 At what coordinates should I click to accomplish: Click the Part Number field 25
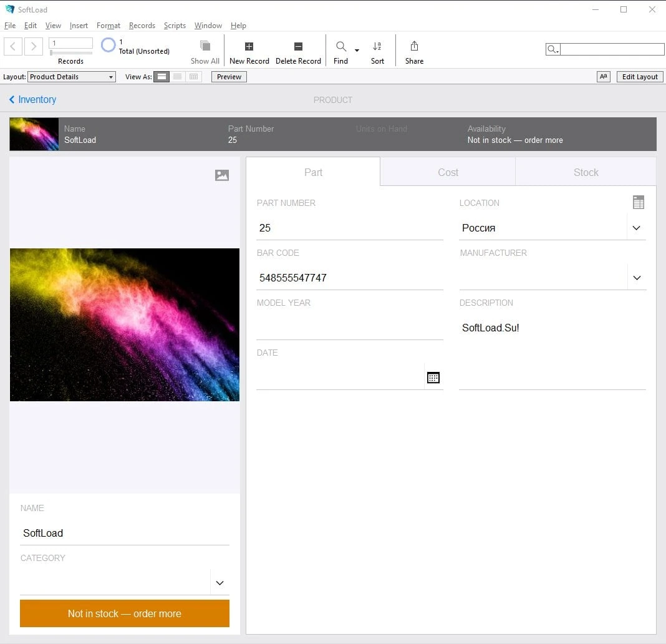coord(350,228)
